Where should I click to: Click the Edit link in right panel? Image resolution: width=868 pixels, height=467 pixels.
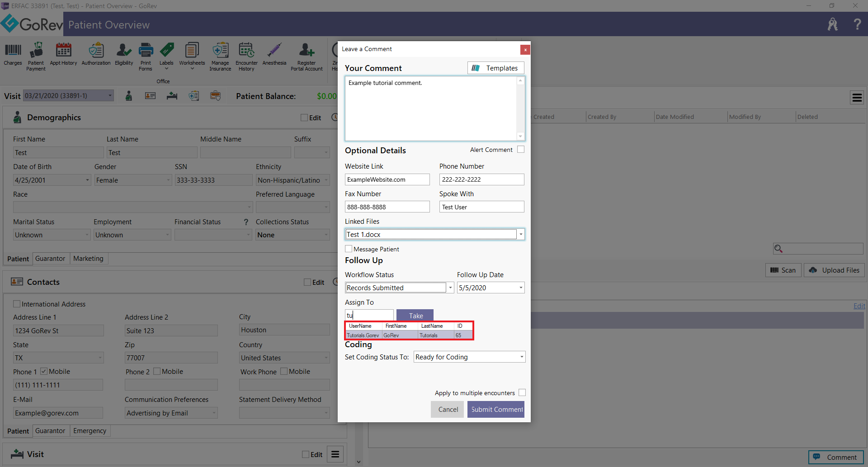pos(859,306)
